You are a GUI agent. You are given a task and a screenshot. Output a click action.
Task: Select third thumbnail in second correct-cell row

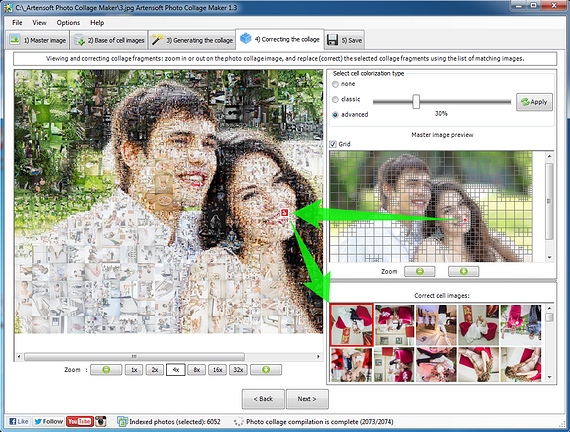pos(436,364)
